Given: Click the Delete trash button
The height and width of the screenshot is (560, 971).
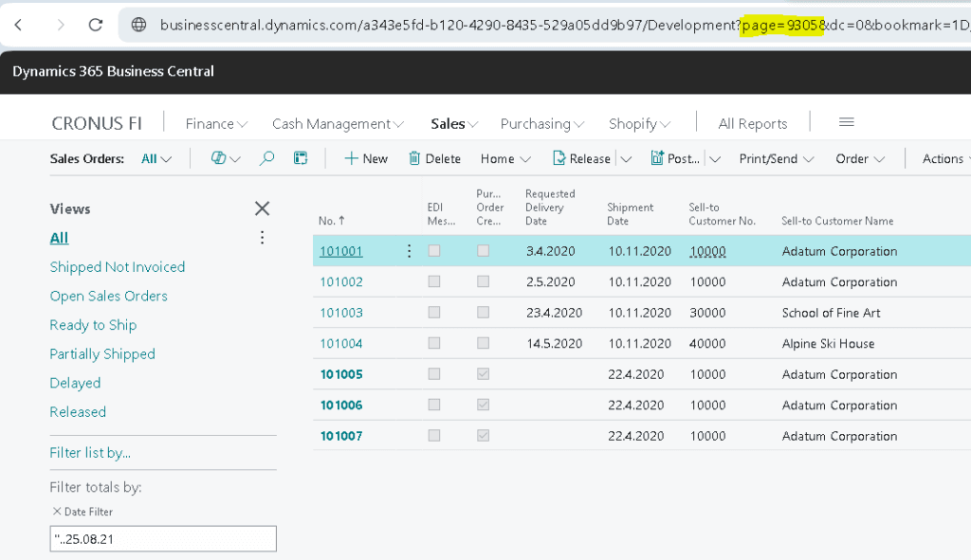Looking at the screenshot, I should point(434,158).
